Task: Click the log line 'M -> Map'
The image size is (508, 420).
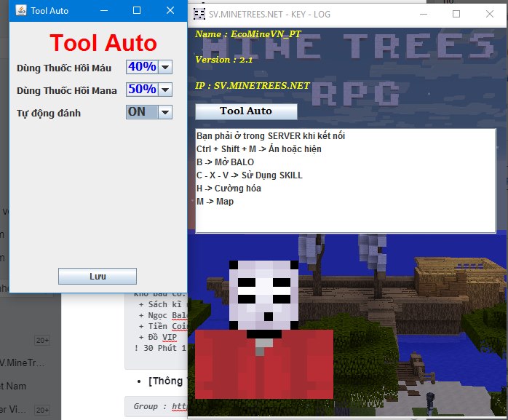Action: [x=215, y=202]
